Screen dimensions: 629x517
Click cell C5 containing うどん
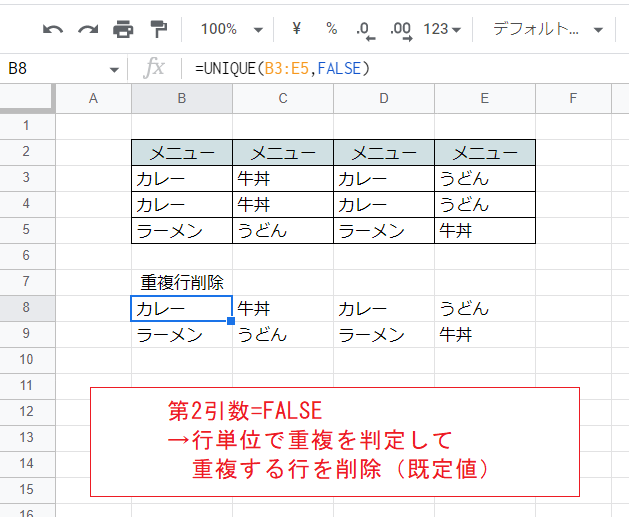283,231
